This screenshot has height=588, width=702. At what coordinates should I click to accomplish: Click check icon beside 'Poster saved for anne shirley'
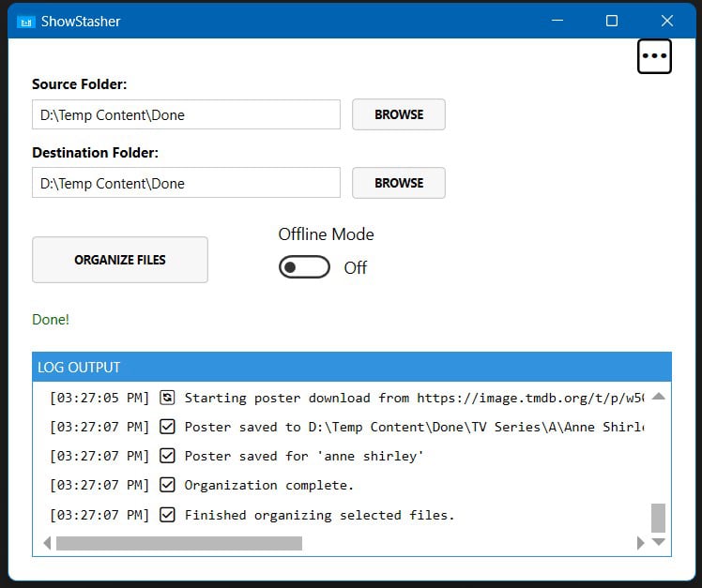point(167,456)
